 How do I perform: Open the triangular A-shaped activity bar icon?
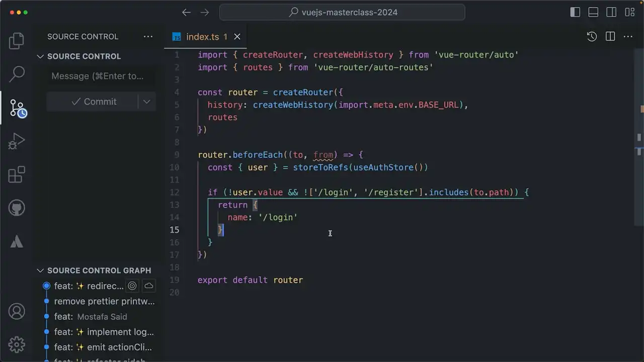tap(17, 241)
